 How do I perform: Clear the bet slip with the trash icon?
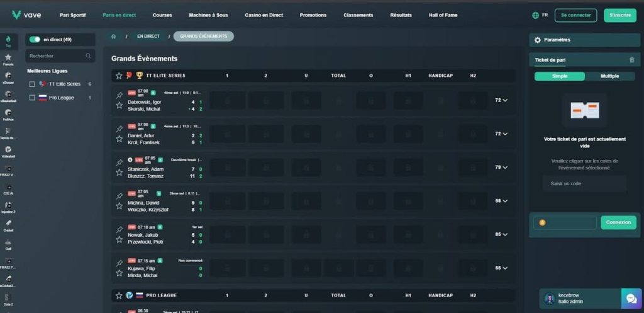tap(631, 60)
